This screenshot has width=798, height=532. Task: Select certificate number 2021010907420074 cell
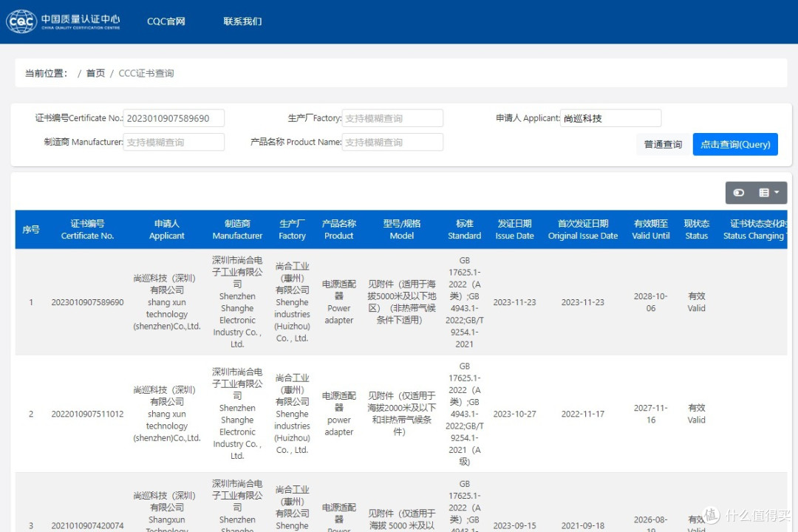point(87,525)
